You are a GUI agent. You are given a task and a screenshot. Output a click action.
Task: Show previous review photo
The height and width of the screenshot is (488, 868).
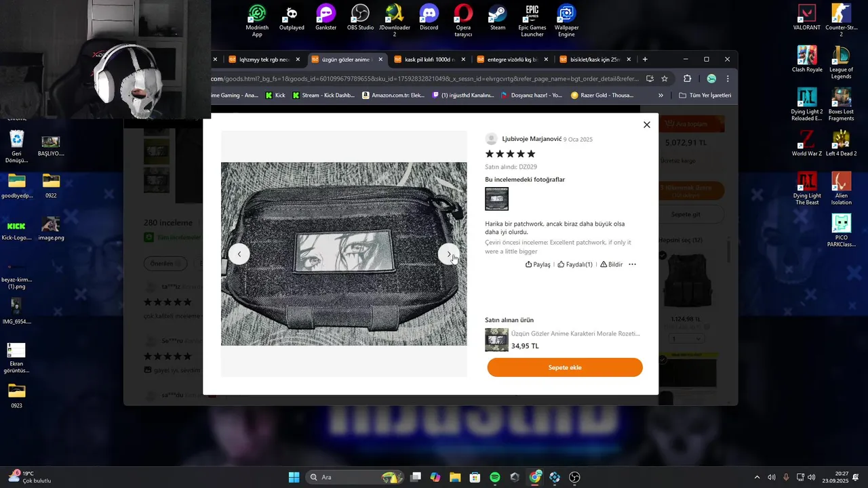tap(239, 254)
